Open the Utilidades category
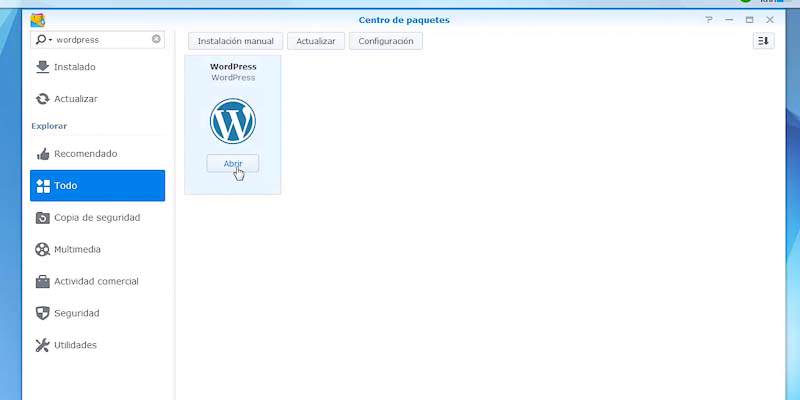 (97, 345)
